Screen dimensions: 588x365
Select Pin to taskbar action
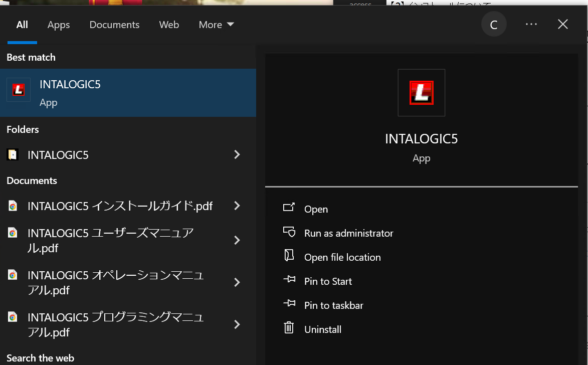pyautogui.click(x=333, y=305)
